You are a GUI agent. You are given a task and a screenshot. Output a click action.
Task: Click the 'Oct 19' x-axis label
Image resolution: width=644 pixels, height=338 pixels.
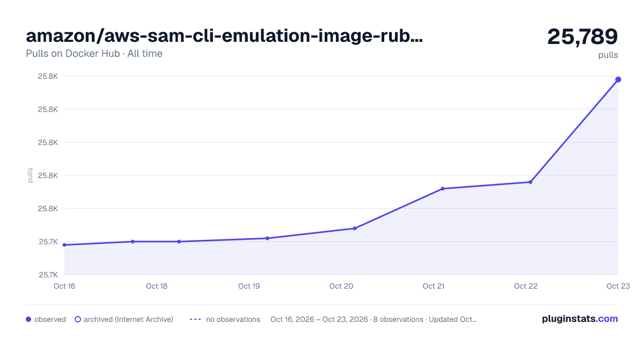tap(249, 286)
